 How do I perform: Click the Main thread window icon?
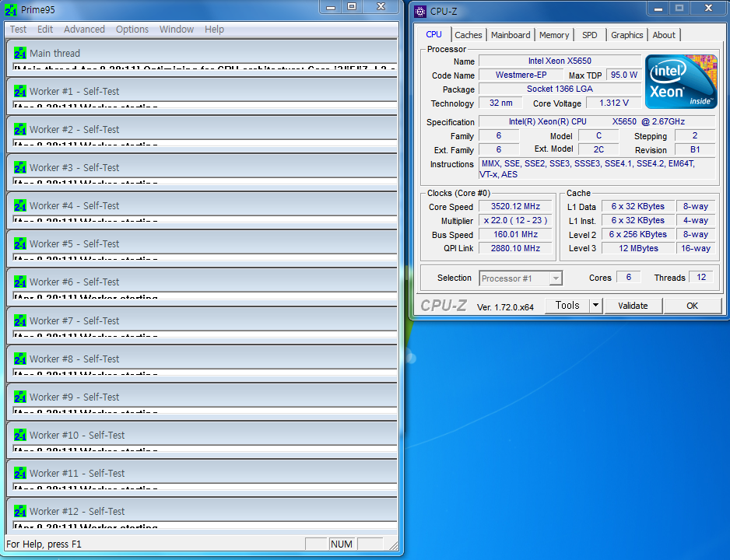tap(20, 53)
